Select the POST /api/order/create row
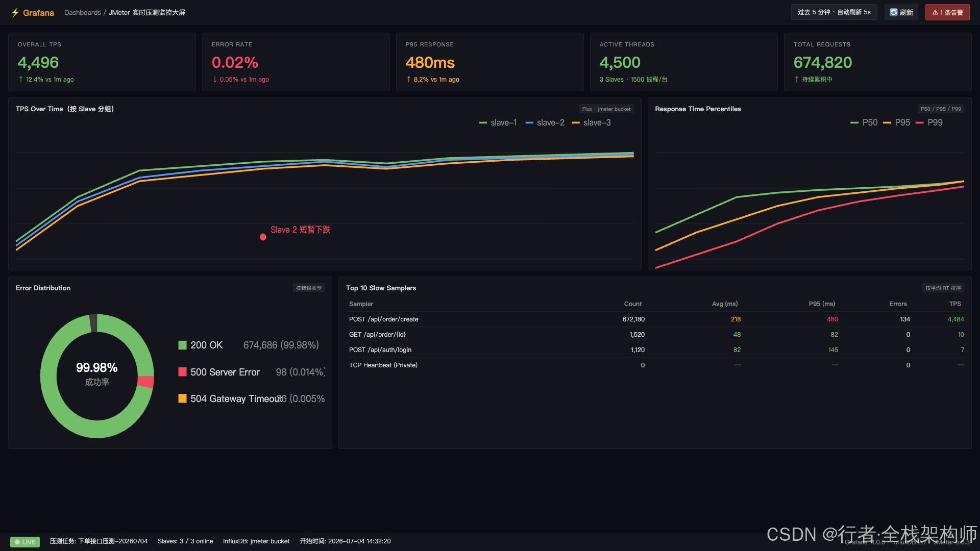This screenshot has width=980, height=551. tap(655, 319)
